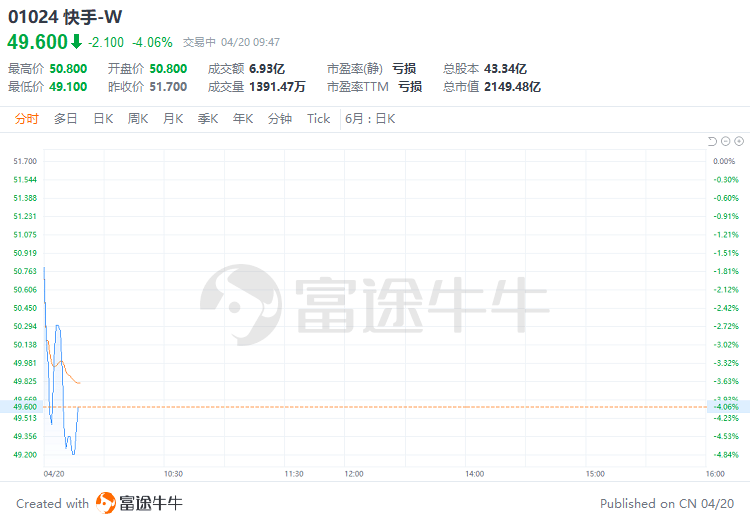Click the 成交量 value 1391.47万
Screen dimensions: 750x524
click(x=277, y=87)
